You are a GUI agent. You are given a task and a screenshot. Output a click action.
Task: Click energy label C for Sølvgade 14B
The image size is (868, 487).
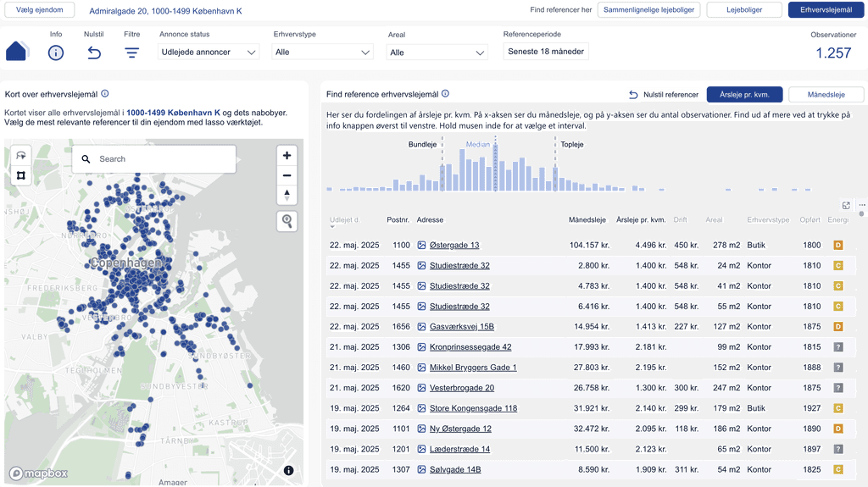point(838,469)
